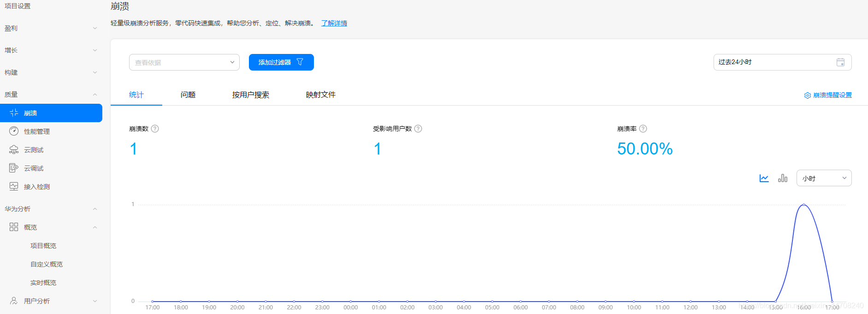Screen dimensions: 868x314
Task: Click the 云调试 debug icon
Action: 14,168
